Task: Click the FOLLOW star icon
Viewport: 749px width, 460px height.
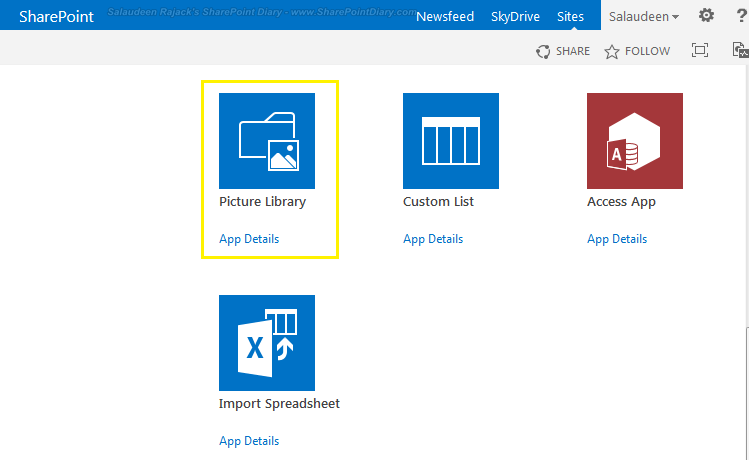Action: pos(611,51)
